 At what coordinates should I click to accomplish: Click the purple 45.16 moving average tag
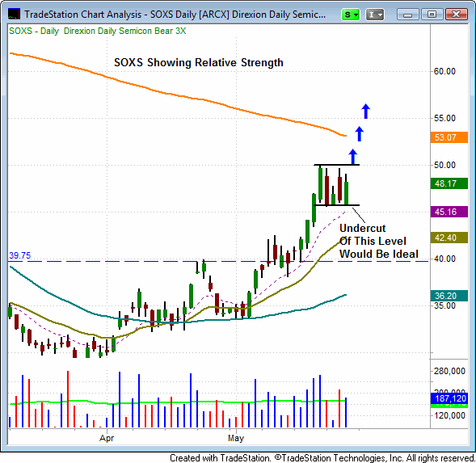coord(449,212)
